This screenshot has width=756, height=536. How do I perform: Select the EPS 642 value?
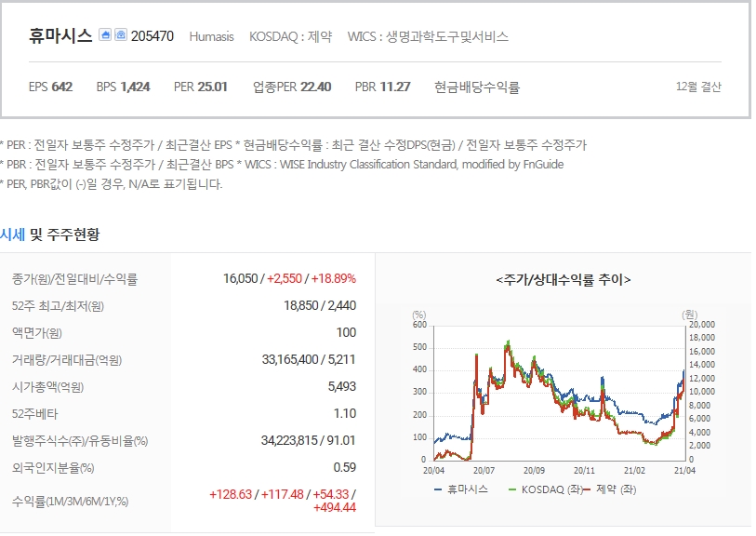click(50, 87)
